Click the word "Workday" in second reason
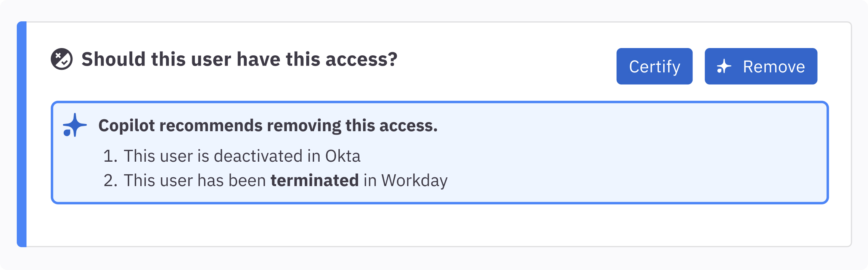Viewport: 868px width, 270px height. 414,180
